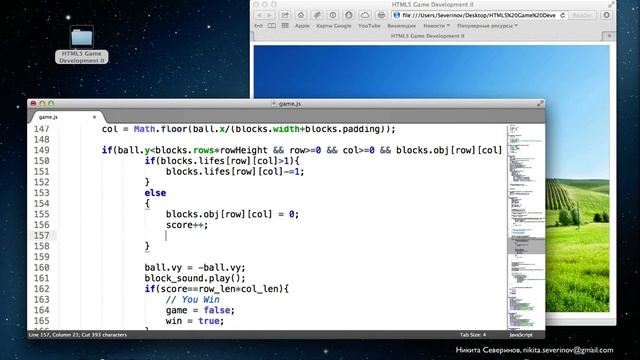Click line number 149 in gutter
Viewport: 640px width, 360px height.
pyautogui.click(x=41, y=150)
